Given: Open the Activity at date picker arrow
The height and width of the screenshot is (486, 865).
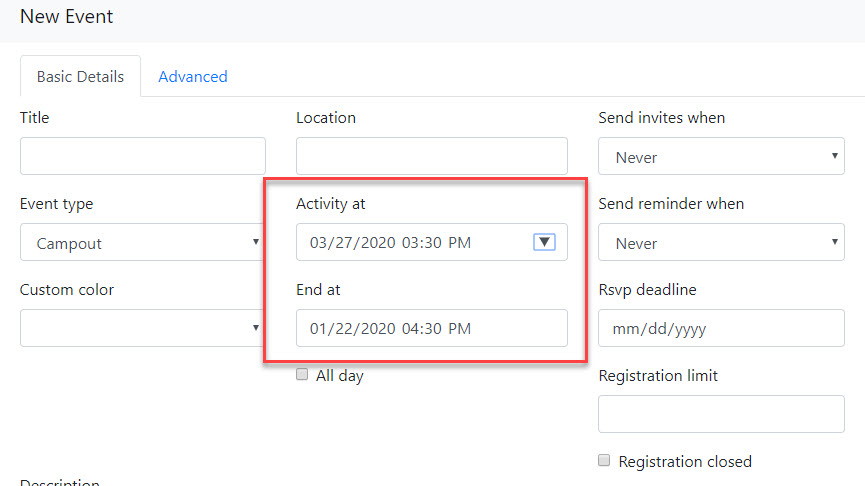Looking at the screenshot, I should click(x=544, y=242).
